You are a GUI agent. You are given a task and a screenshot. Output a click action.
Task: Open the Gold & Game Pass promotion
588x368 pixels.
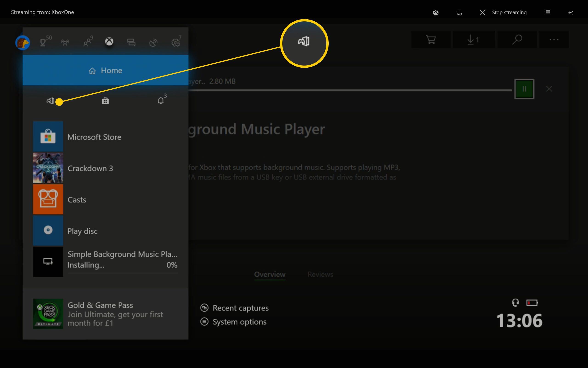point(105,314)
